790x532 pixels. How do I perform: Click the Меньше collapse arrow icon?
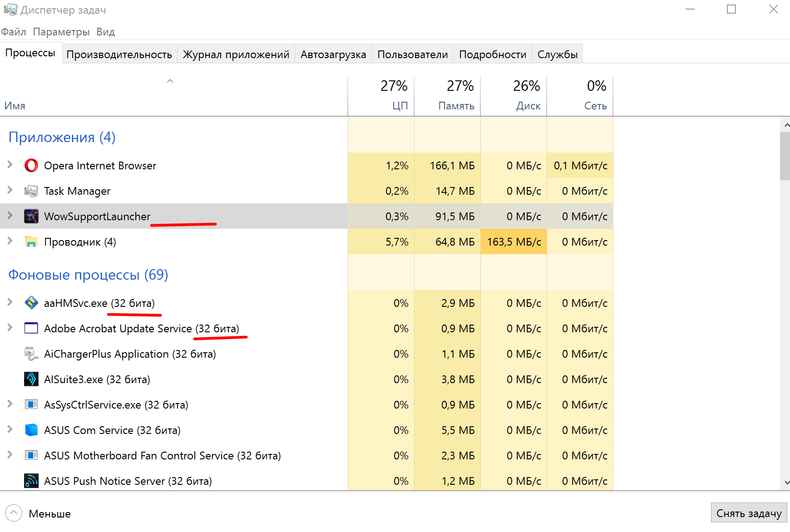click(14, 513)
